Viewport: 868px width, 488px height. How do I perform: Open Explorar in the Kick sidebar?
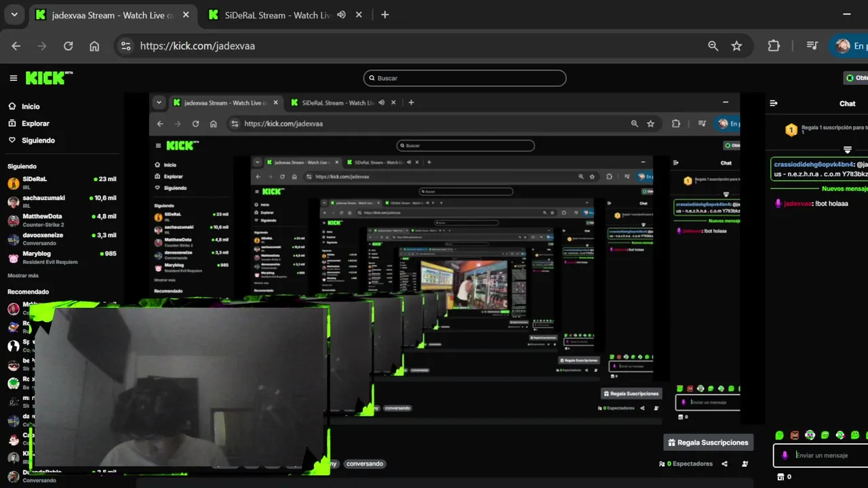[35, 123]
